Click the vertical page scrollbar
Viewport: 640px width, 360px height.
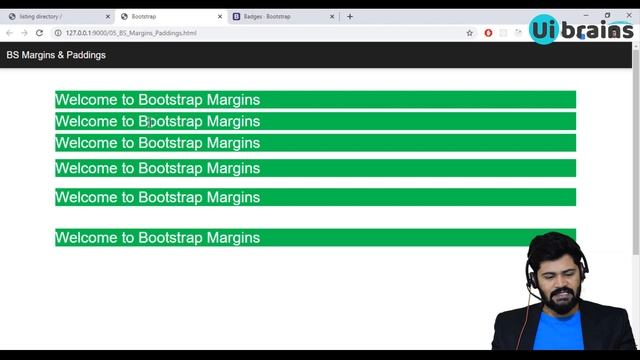[x=636, y=153]
